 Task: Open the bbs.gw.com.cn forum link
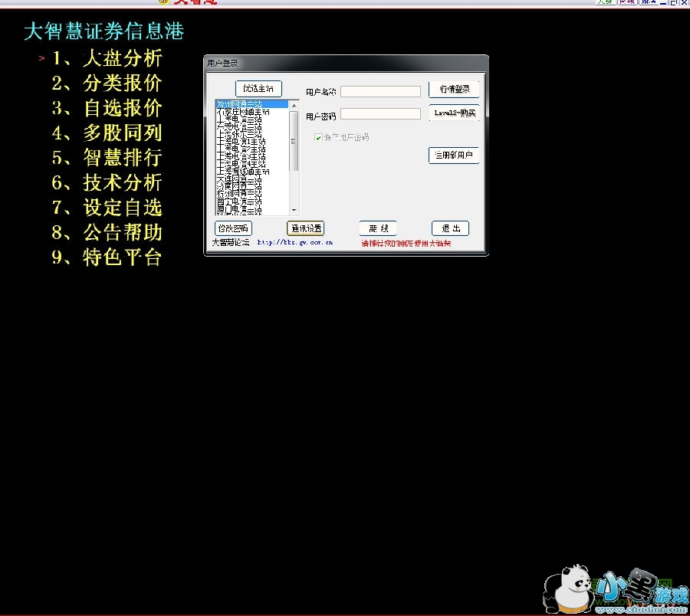[295, 242]
